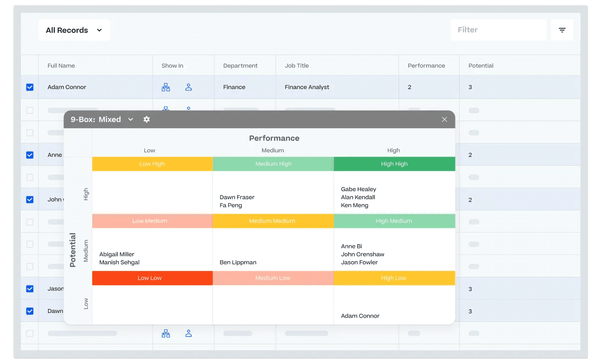Open Adam Connor's org chart view icon
This screenshot has width=601, height=364.
pos(166,87)
